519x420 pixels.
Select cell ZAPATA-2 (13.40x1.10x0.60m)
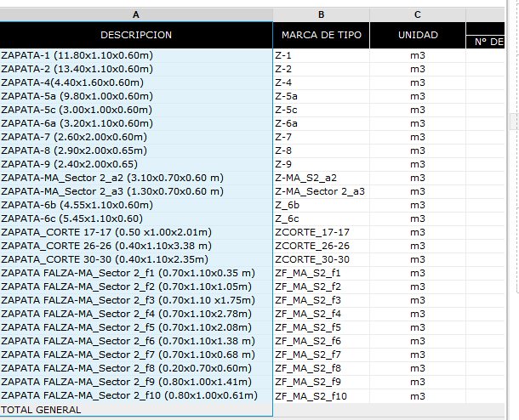tap(136, 69)
